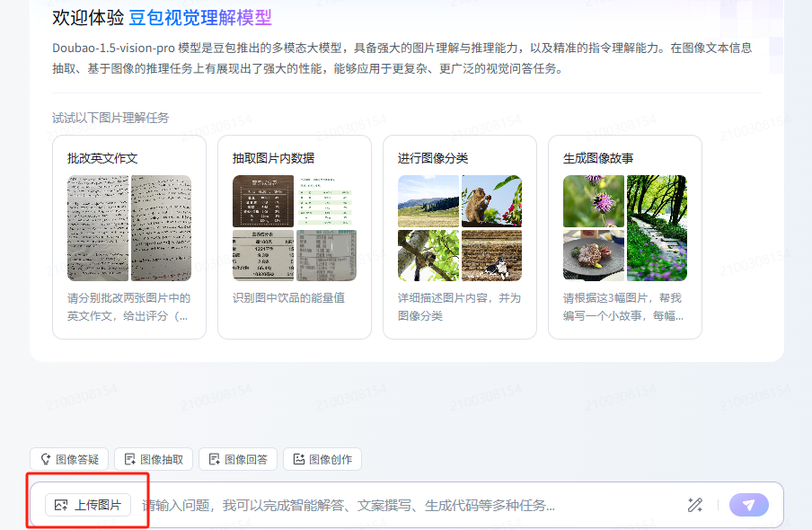Open the 抽取图片内数据 card title
Image resolution: width=812 pixels, height=530 pixels.
(x=273, y=158)
